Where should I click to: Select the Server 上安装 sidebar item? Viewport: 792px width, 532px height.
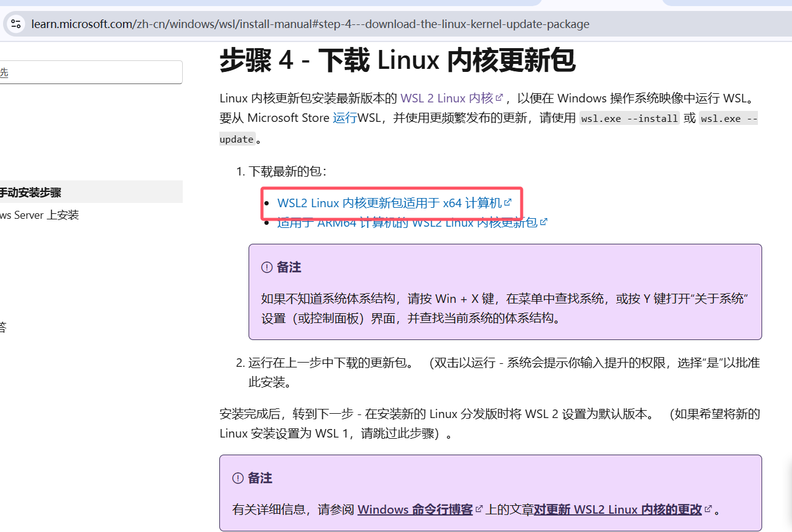(x=40, y=215)
